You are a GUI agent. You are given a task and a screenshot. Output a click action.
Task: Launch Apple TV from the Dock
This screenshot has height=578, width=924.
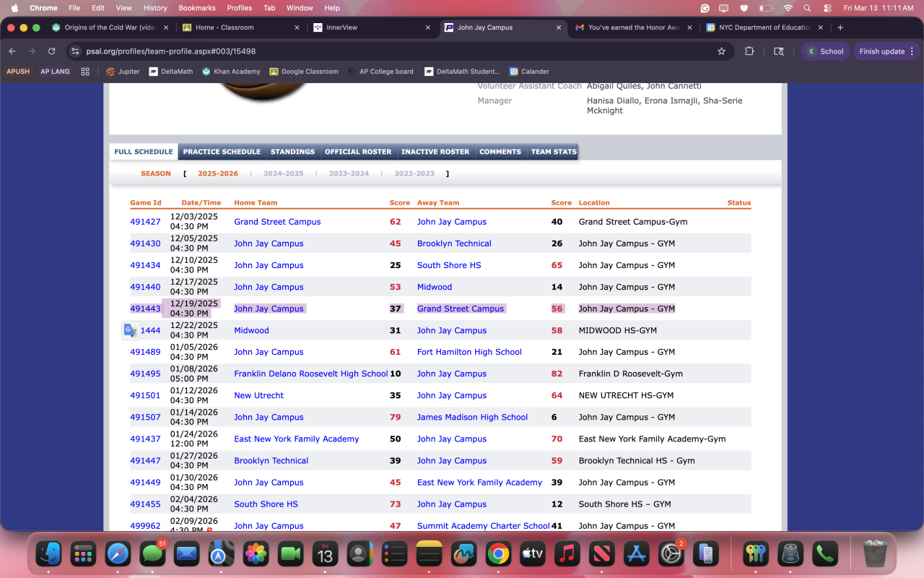(533, 554)
